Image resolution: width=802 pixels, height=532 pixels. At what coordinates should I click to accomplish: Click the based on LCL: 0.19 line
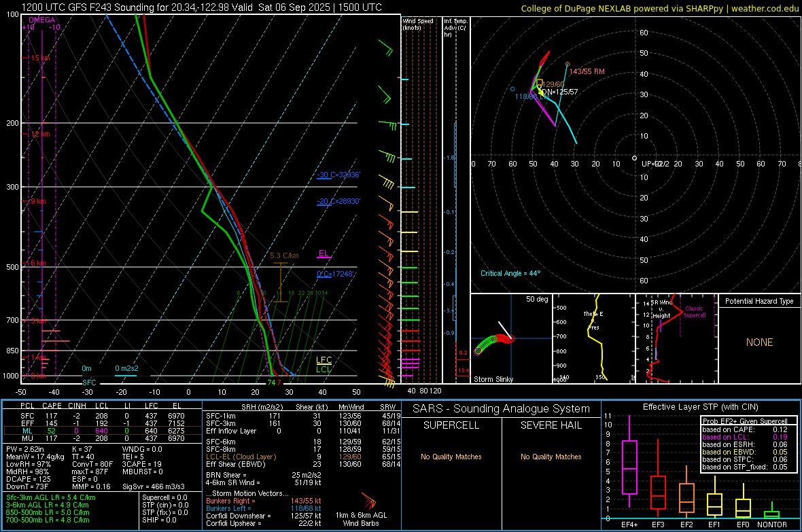(745, 437)
